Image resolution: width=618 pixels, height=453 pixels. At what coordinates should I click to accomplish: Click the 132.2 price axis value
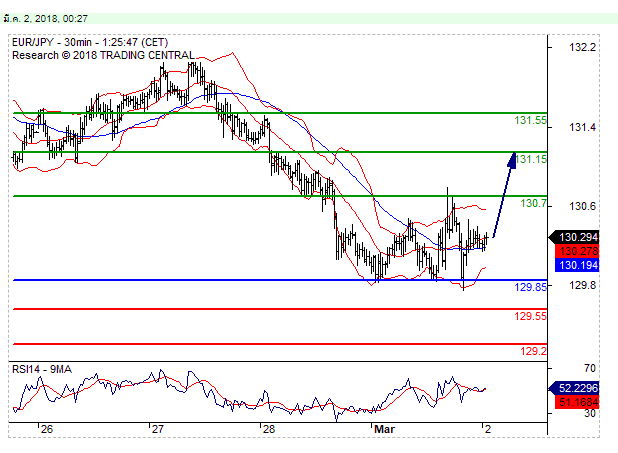582,47
